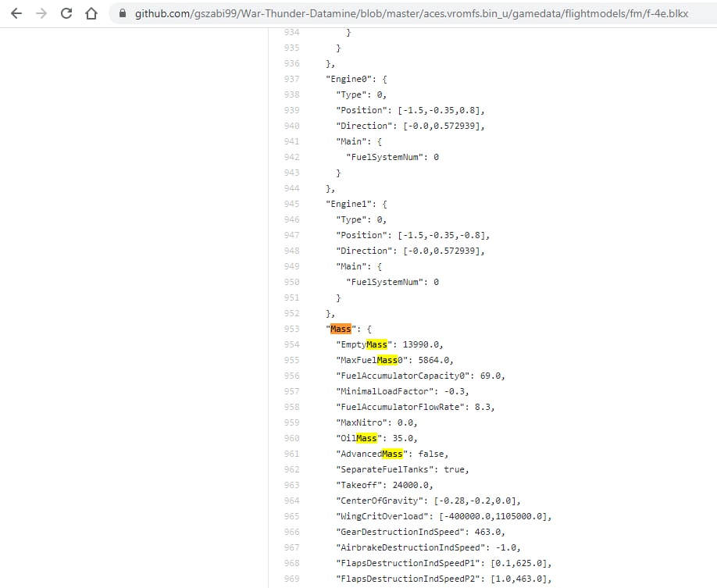717x588 pixels.
Task: Click "Direction" line under Engine0
Action: (410, 126)
